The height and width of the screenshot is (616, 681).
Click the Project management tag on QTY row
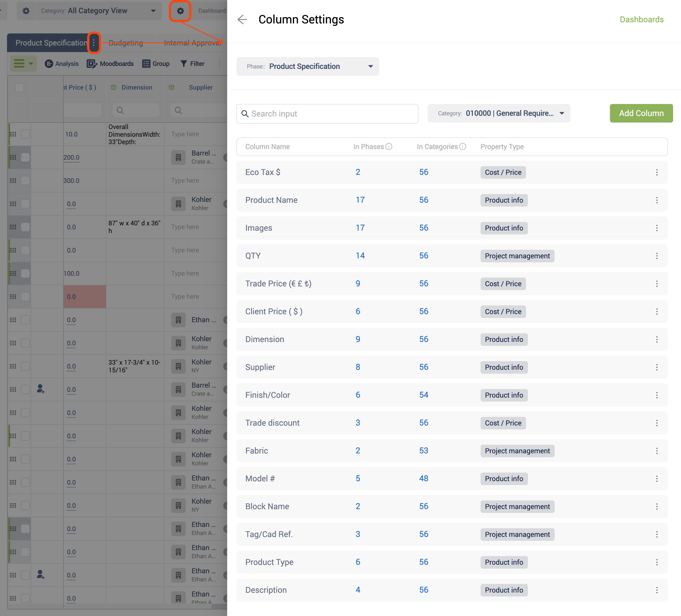click(x=517, y=256)
